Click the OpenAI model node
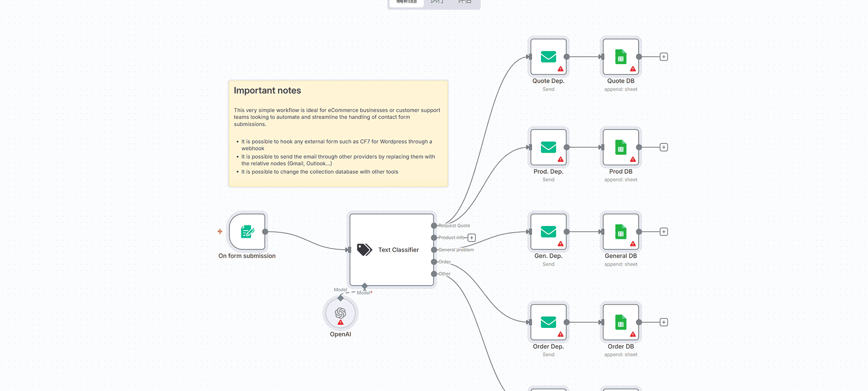This screenshot has width=868, height=391. click(x=340, y=312)
